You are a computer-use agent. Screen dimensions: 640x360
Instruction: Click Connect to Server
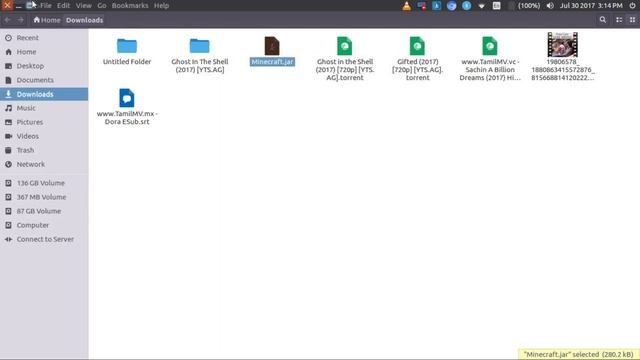pyautogui.click(x=44, y=239)
